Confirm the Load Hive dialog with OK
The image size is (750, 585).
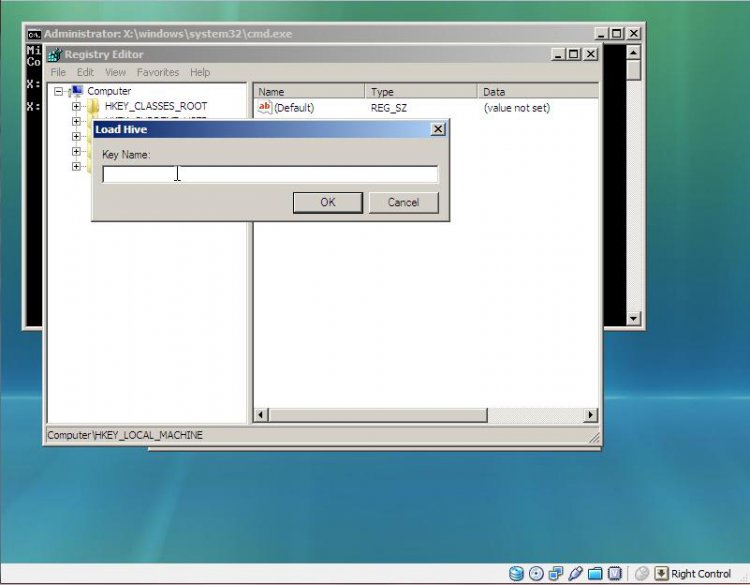[328, 202]
